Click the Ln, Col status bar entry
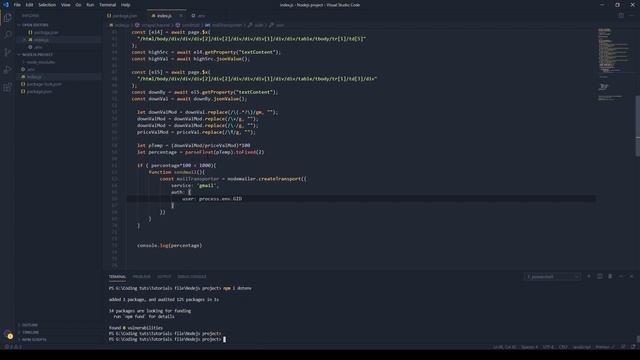 pos(504,347)
